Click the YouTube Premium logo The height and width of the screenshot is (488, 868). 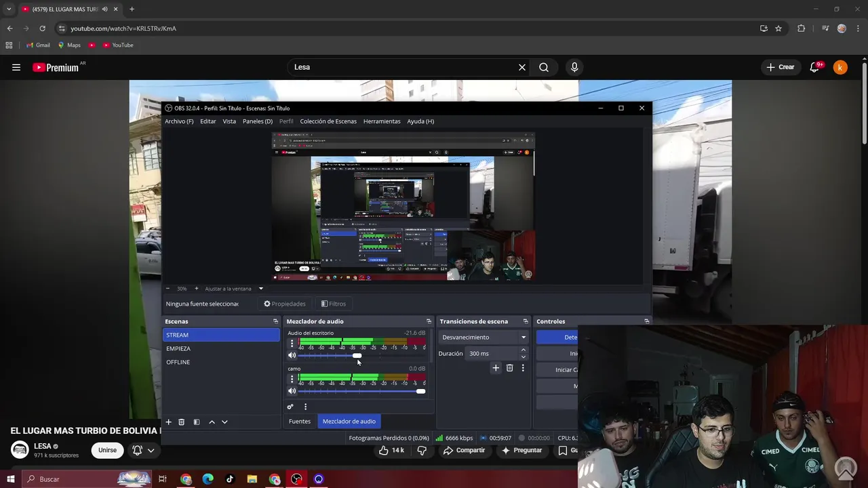tap(56, 67)
